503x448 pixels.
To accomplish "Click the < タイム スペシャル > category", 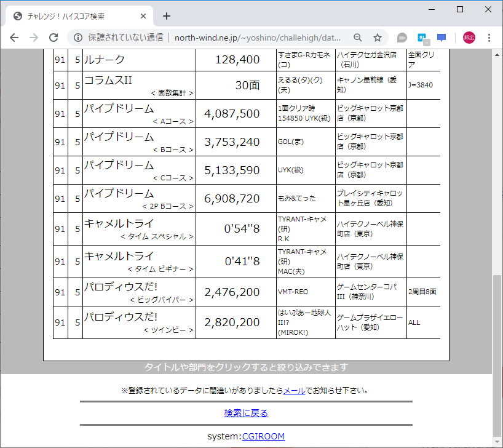I will pyautogui.click(x=157, y=237).
